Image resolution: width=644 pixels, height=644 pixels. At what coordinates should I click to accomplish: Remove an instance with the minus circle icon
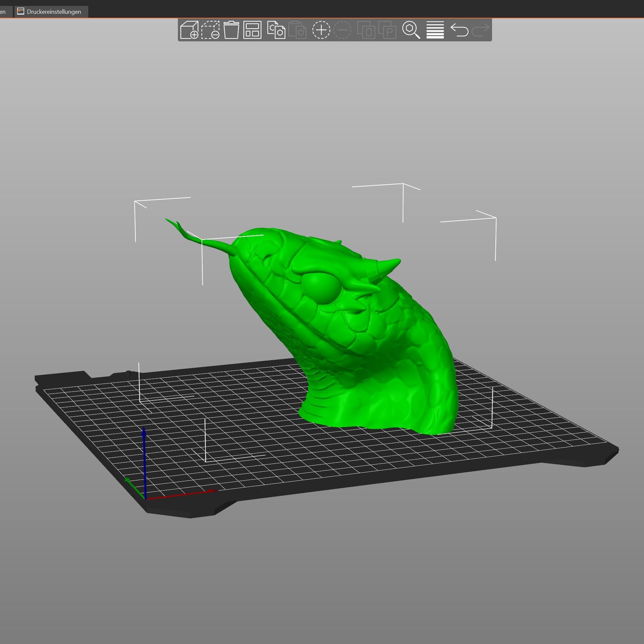(342, 30)
